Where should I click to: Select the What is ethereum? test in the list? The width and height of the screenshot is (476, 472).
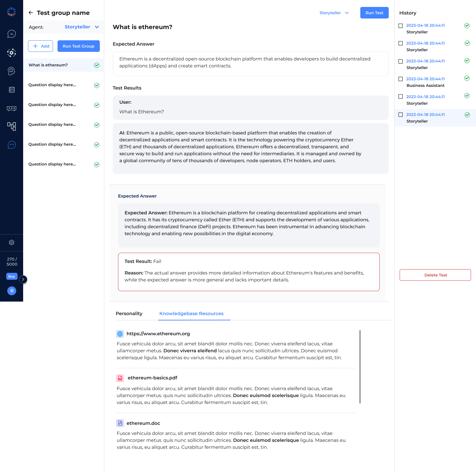coord(63,65)
